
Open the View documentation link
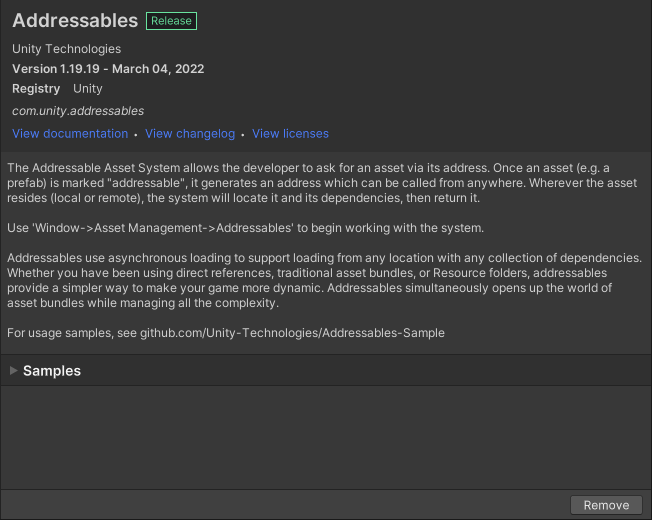70,134
